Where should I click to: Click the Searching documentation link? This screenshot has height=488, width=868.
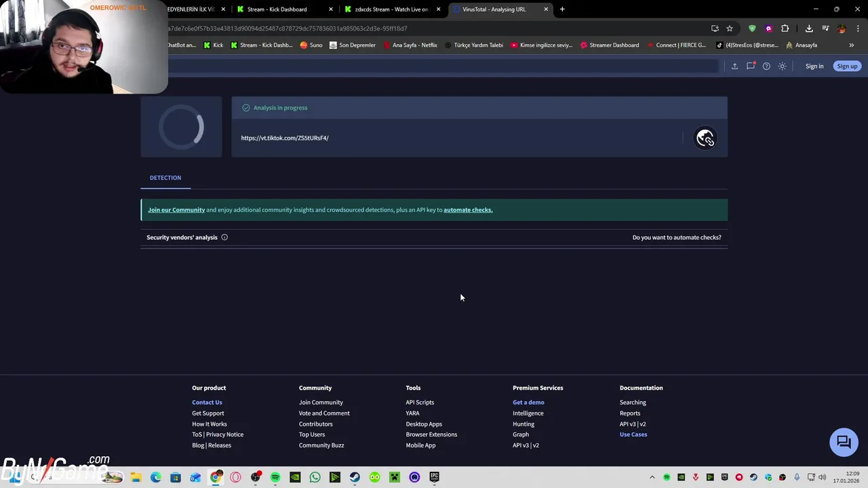tap(633, 403)
